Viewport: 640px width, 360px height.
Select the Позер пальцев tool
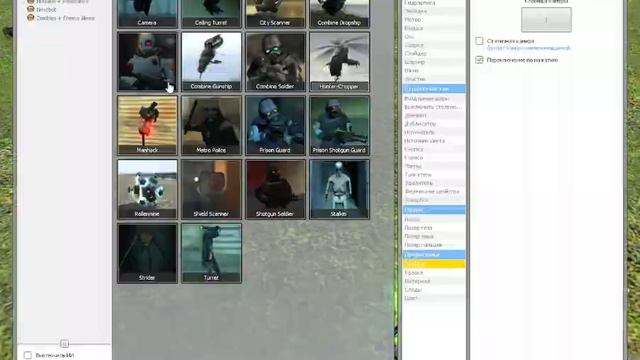click(x=433, y=245)
